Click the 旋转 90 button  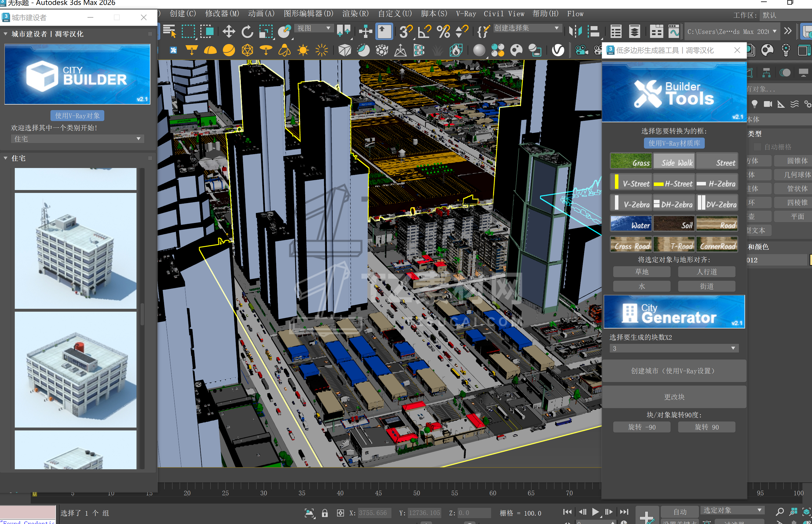[x=707, y=427]
